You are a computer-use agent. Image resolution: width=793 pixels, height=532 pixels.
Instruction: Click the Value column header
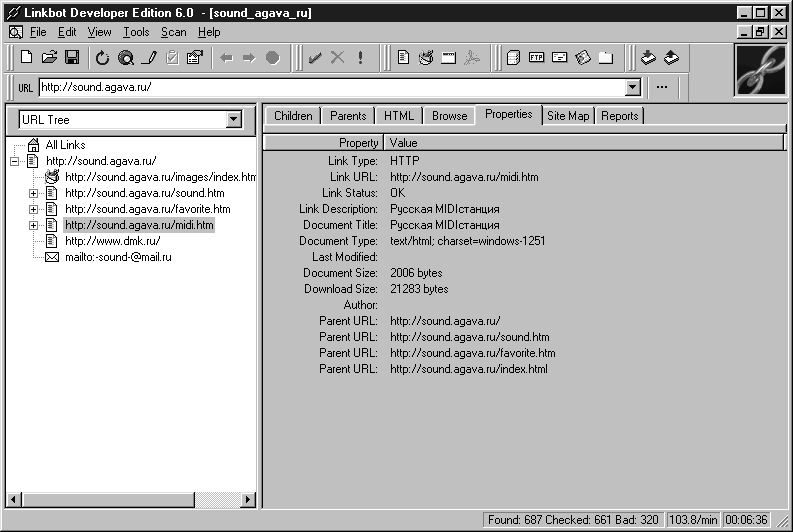[x=584, y=143]
